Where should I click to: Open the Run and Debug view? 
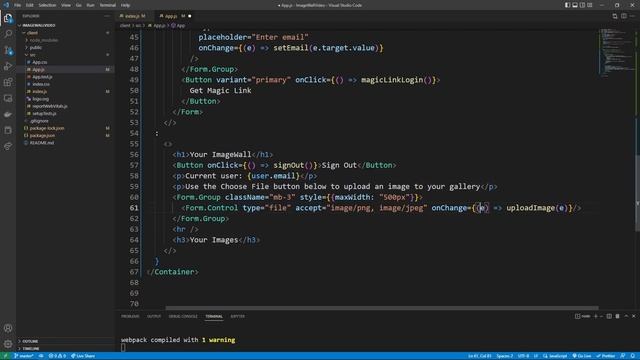(x=8, y=66)
